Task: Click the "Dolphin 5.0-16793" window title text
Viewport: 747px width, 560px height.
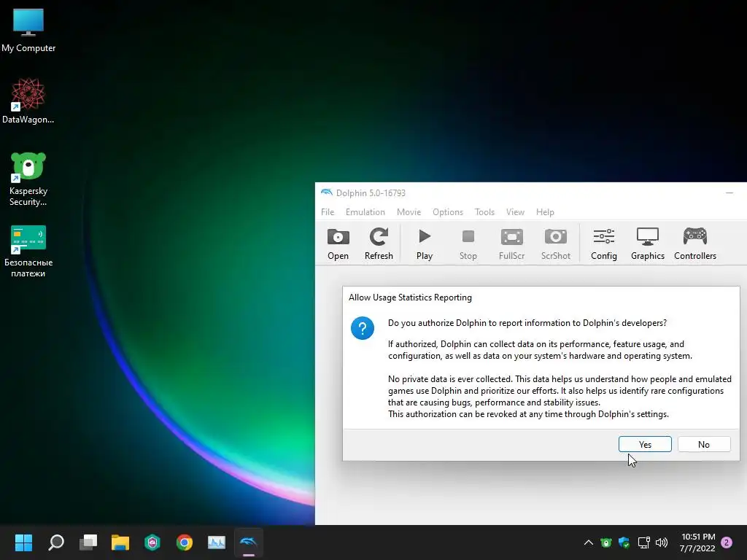Action: [371, 192]
